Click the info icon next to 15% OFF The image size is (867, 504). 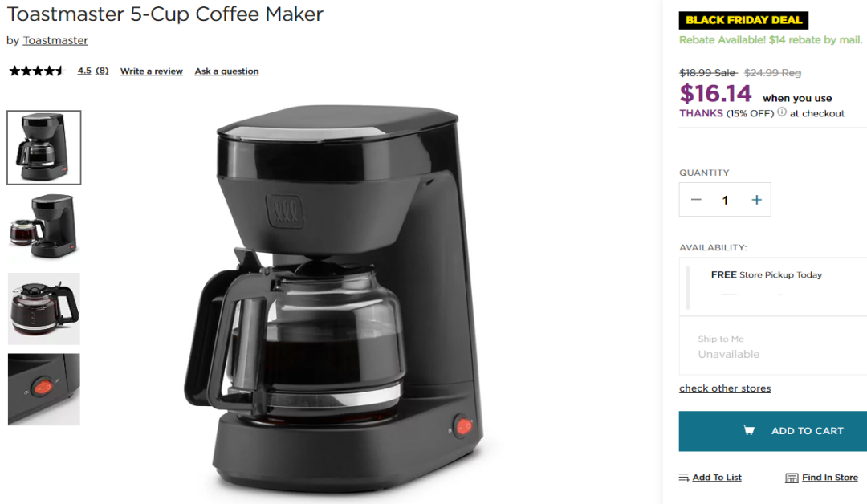tap(782, 112)
